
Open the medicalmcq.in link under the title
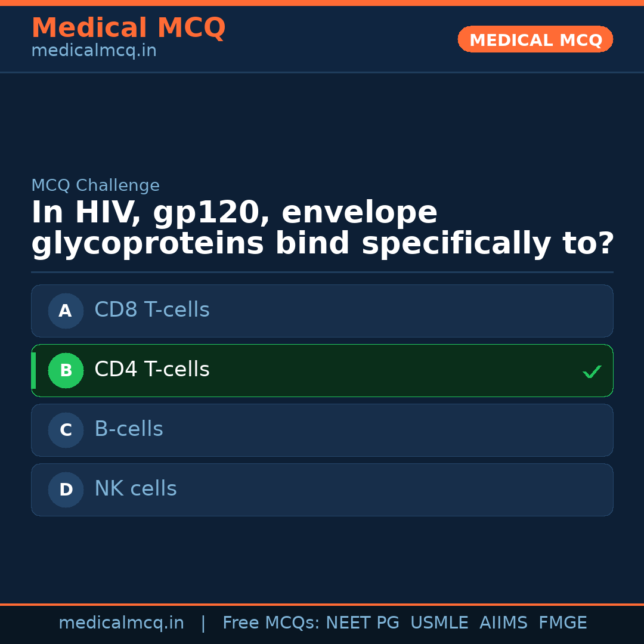(94, 51)
